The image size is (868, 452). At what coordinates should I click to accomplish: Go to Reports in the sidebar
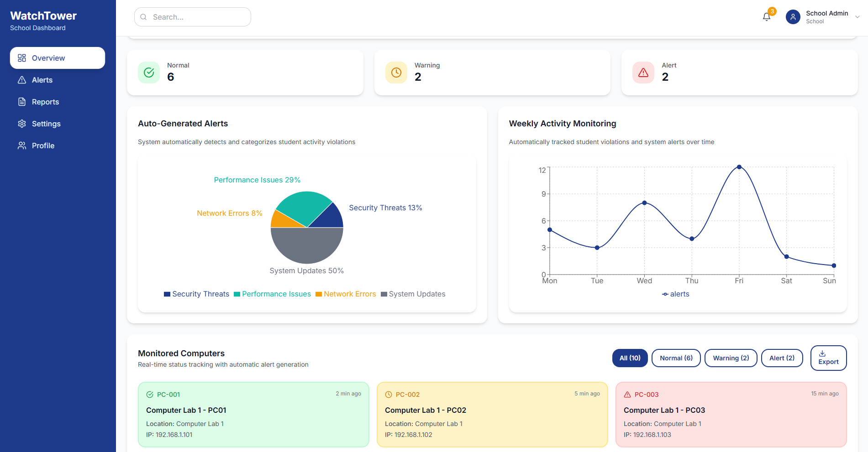point(45,102)
